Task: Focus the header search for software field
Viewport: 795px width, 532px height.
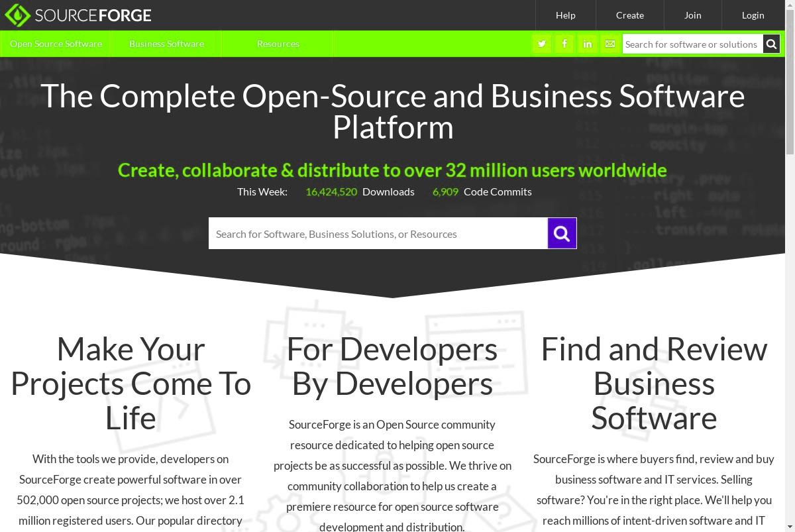Action: (x=692, y=44)
